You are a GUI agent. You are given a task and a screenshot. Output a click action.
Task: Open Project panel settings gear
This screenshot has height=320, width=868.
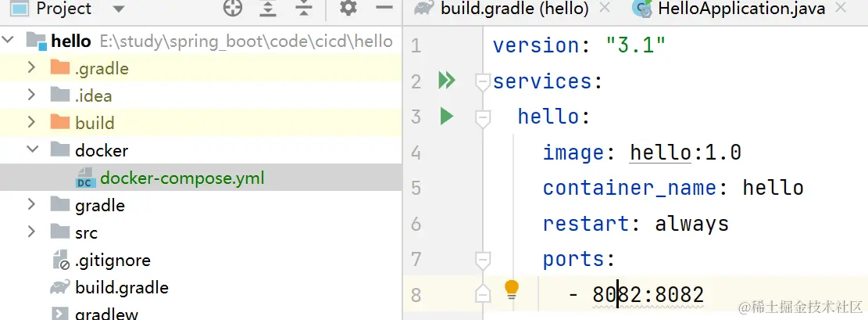pyautogui.click(x=348, y=9)
